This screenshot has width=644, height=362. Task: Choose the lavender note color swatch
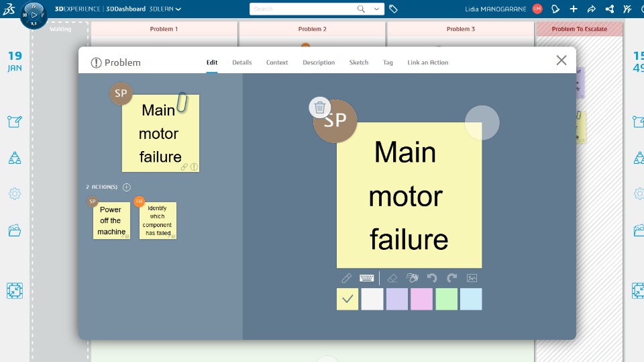coord(396,299)
